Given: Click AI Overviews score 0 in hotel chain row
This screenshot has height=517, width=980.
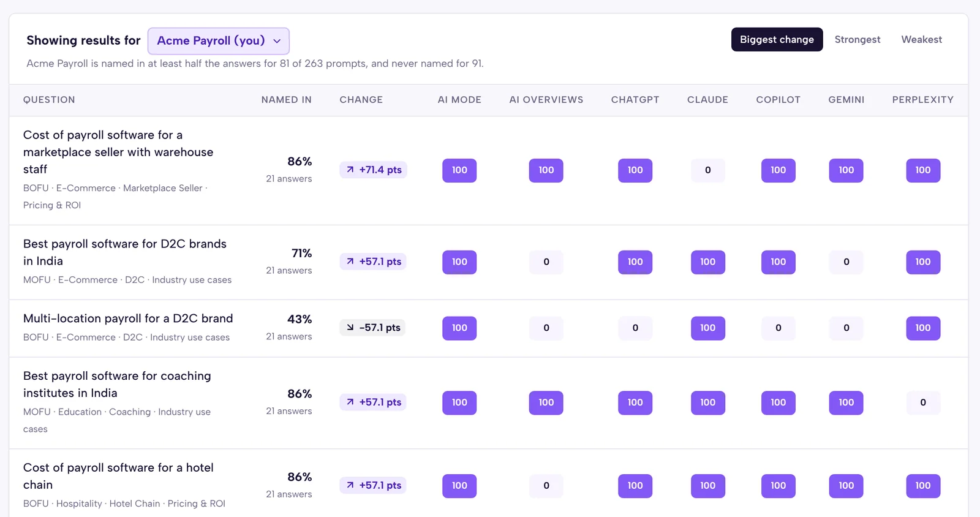Looking at the screenshot, I should click(x=546, y=486).
